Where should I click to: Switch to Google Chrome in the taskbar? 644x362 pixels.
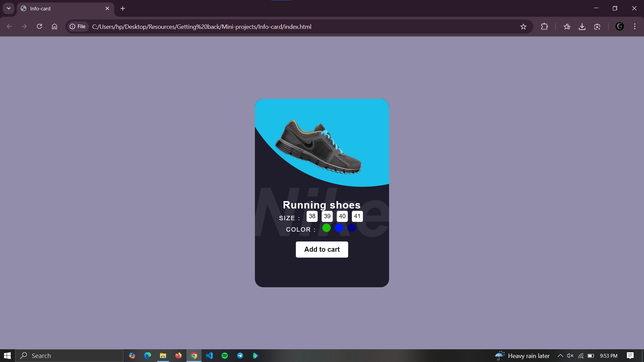[x=194, y=356]
